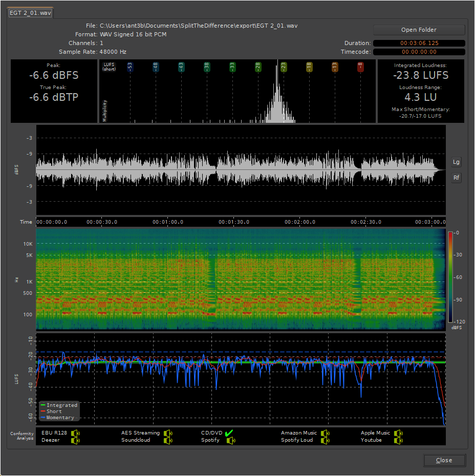Click the -33 LUFS histogram marker
The image size is (475, 476).
(232, 67)
